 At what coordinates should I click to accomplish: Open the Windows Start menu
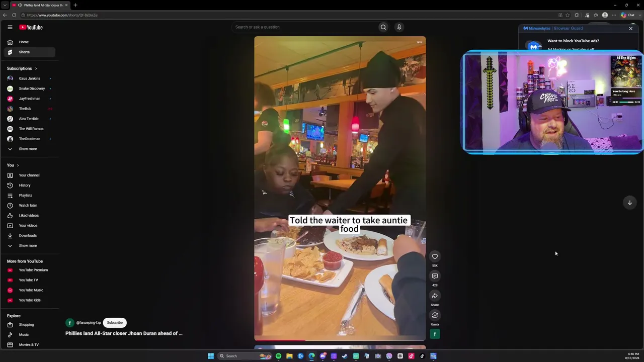point(211,356)
